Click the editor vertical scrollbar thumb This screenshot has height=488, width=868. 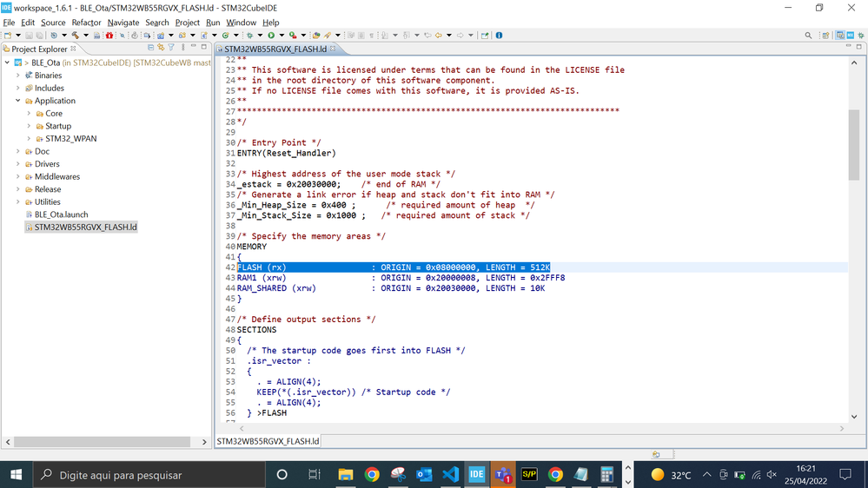tap(853, 145)
